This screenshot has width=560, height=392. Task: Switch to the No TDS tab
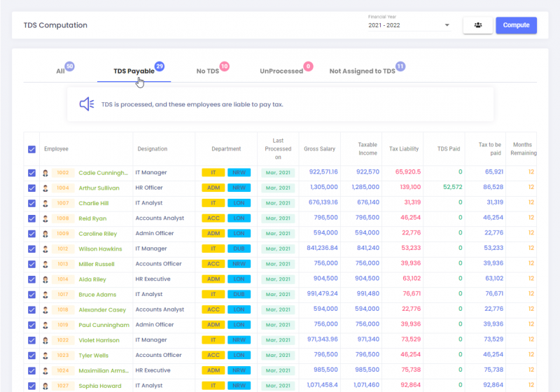pyautogui.click(x=208, y=71)
